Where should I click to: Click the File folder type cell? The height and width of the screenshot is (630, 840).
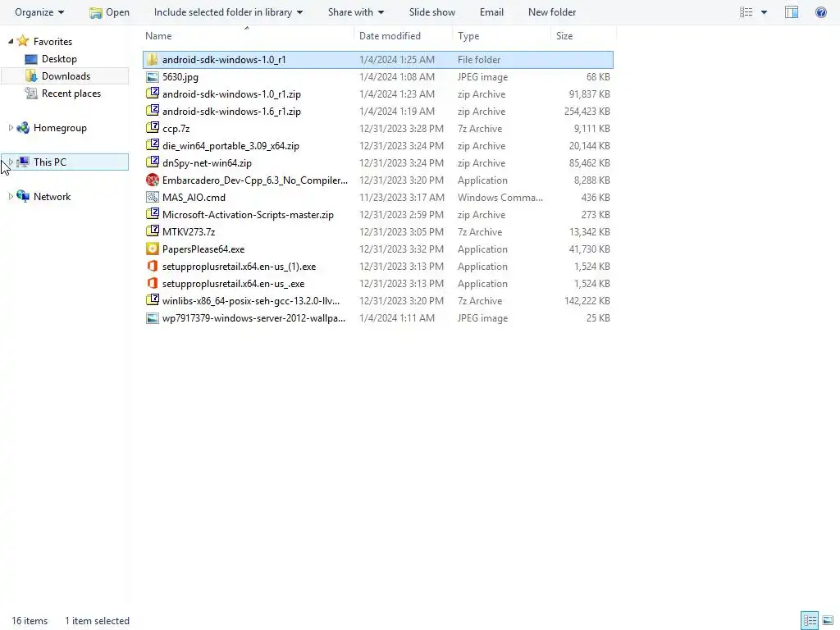coord(479,59)
